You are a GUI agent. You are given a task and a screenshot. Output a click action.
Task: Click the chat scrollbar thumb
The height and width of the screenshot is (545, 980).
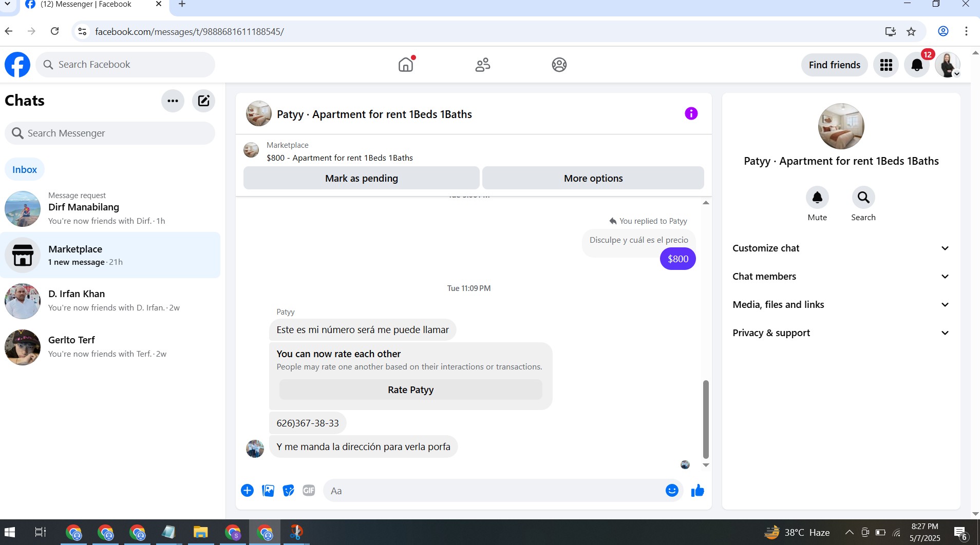pyautogui.click(x=706, y=419)
